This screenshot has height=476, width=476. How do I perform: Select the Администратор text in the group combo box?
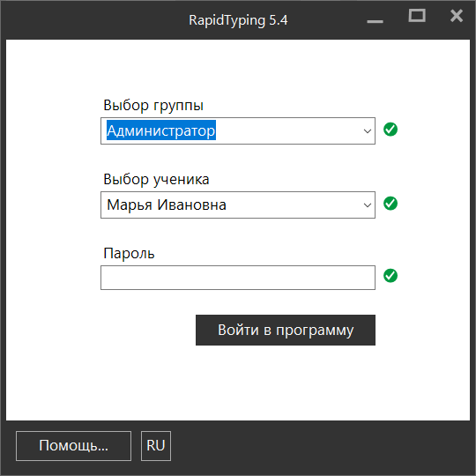[161, 130]
